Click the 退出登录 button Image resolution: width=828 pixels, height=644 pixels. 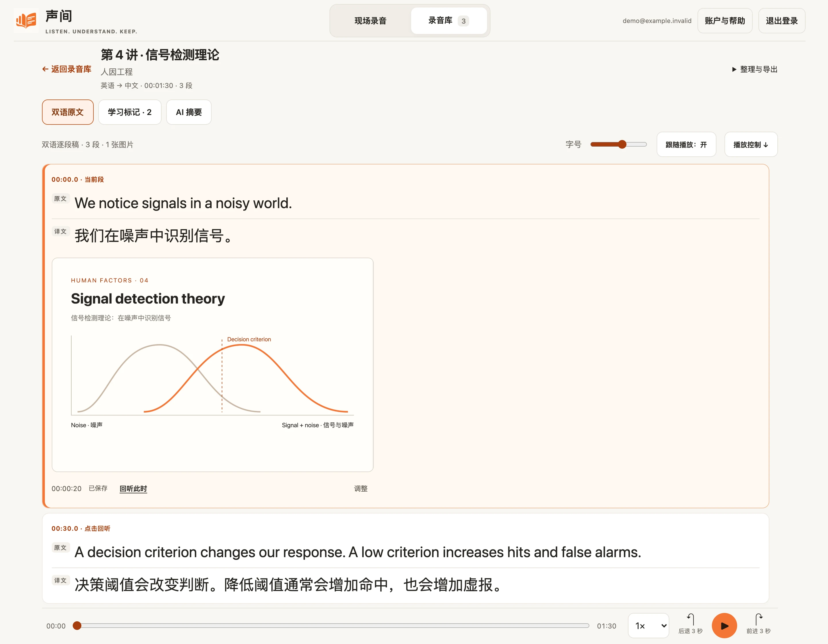[781, 21]
